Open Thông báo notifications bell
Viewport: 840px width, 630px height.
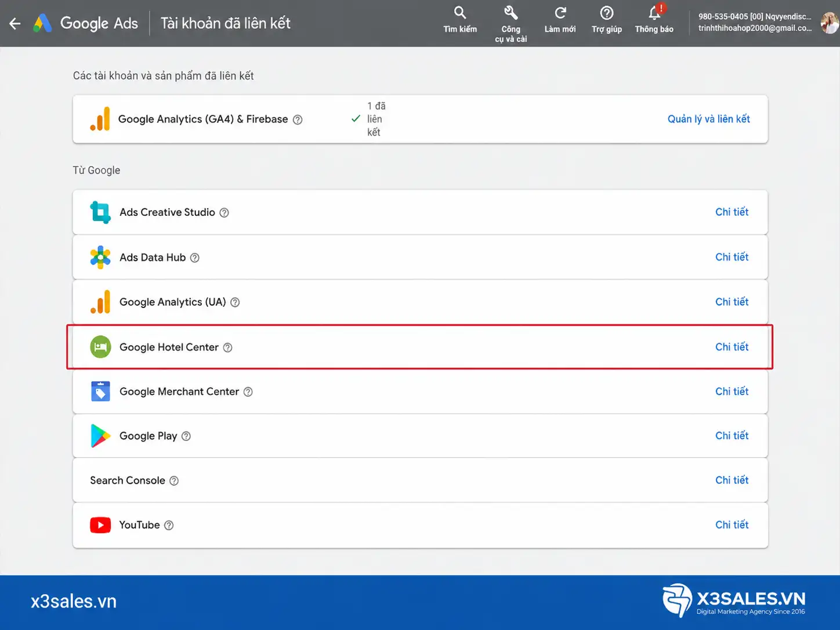[654, 20]
